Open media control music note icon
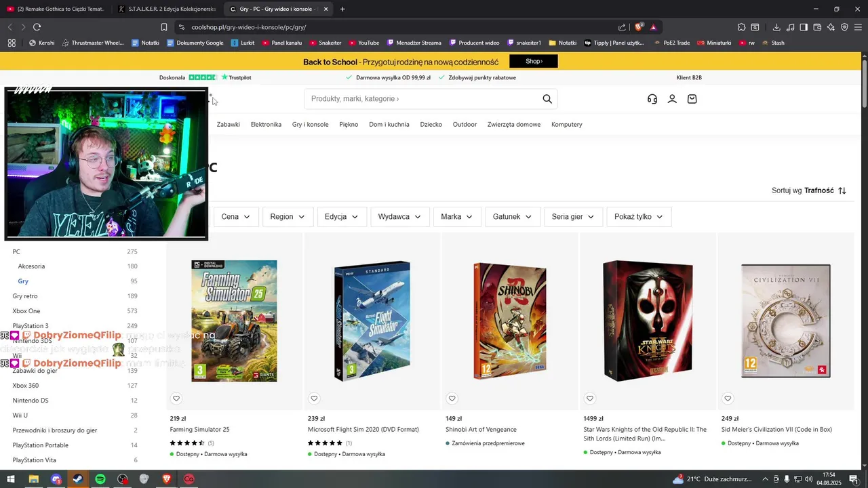 click(790, 27)
